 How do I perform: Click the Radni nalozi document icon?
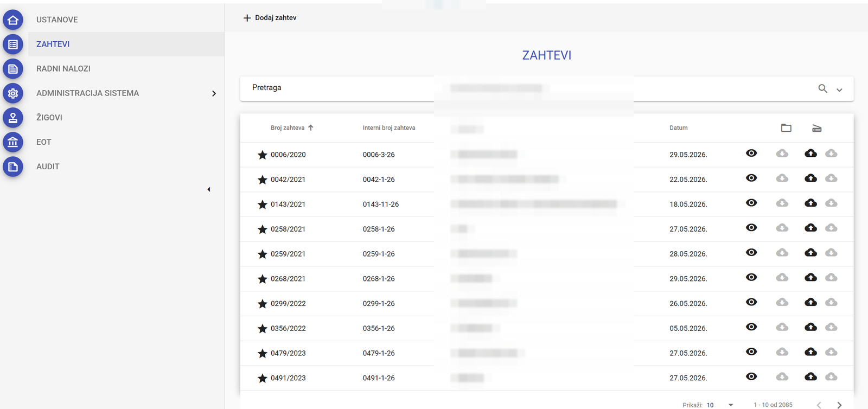click(13, 69)
